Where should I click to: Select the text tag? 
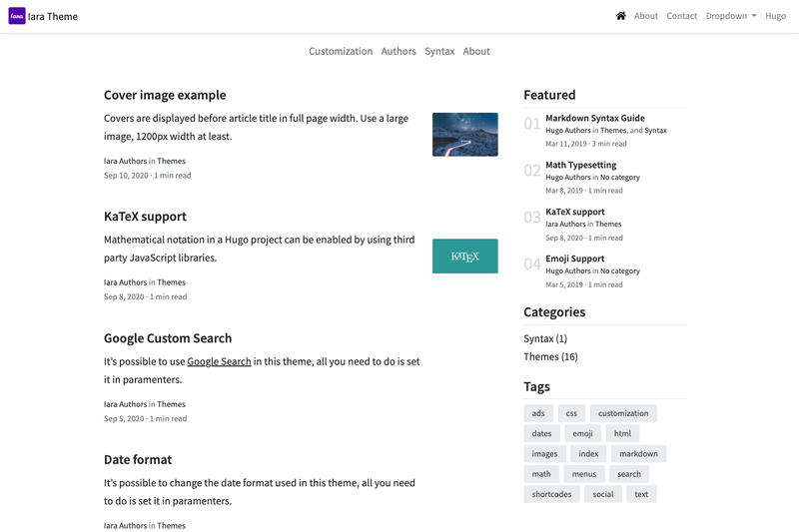(x=641, y=494)
